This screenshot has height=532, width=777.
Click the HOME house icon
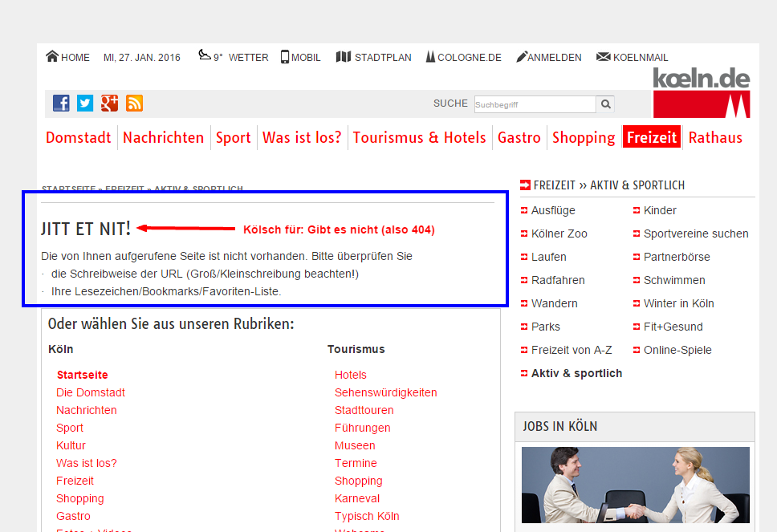coord(51,56)
